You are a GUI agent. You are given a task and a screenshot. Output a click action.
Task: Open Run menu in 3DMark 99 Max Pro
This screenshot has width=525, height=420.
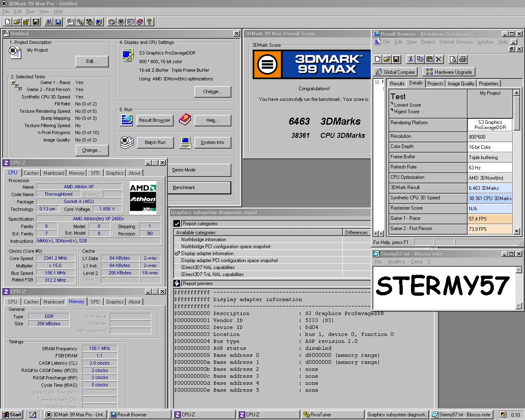30,11
